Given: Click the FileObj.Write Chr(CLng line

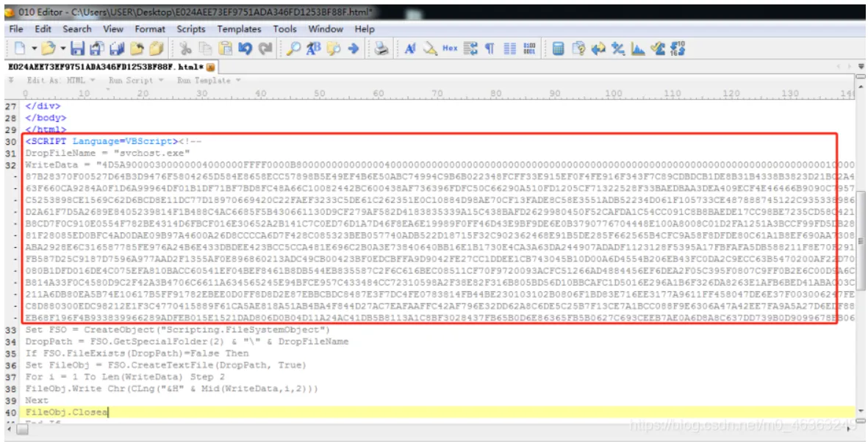Looking at the screenshot, I should pyautogui.click(x=171, y=389).
